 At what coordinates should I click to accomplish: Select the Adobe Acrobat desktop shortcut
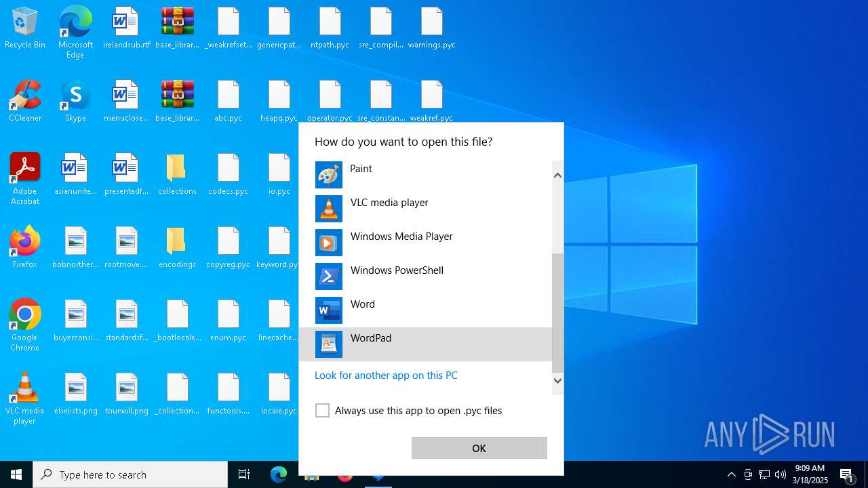click(25, 179)
